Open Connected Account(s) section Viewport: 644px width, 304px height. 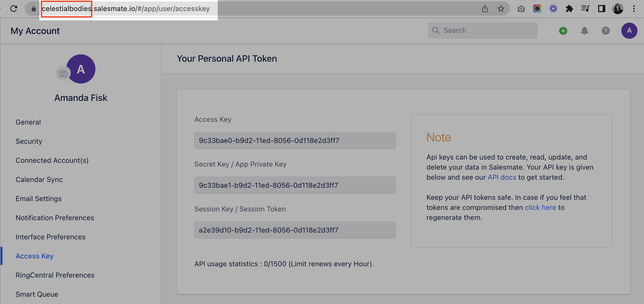pos(52,160)
